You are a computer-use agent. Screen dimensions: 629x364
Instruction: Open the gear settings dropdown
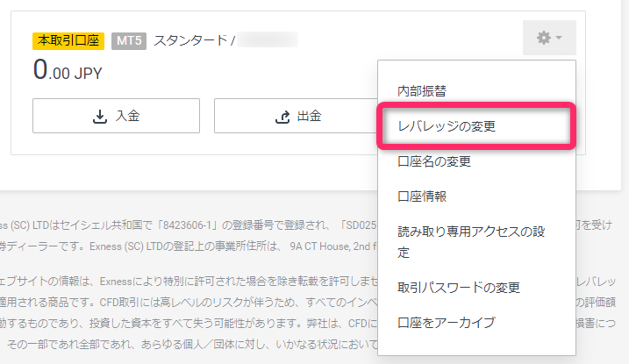point(549,38)
